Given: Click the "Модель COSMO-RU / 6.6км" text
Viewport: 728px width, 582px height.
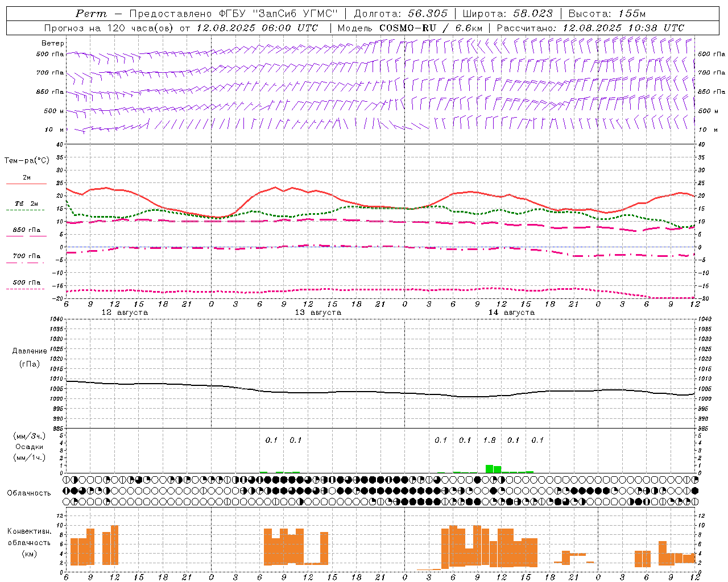Looking at the screenshot, I should [x=410, y=28].
